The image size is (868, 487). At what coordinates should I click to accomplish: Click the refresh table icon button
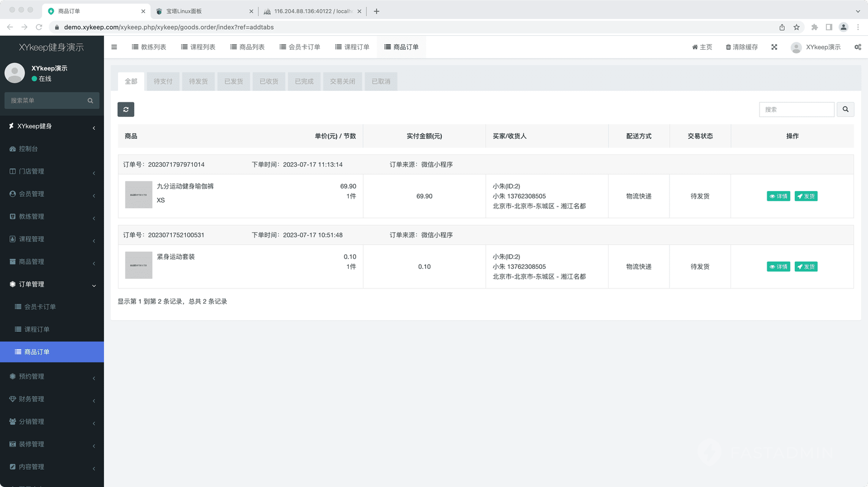pyautogui.click(x=126, y=109)
